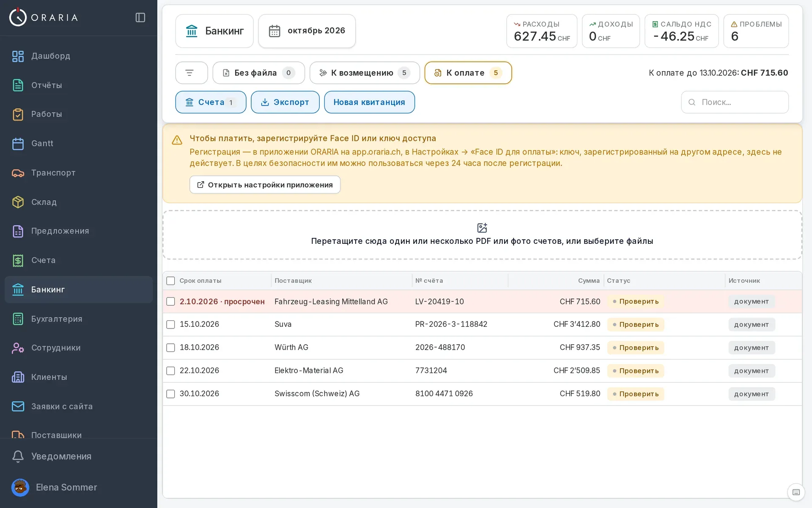Select the К оплате filter tab

[x=468, y=73]
